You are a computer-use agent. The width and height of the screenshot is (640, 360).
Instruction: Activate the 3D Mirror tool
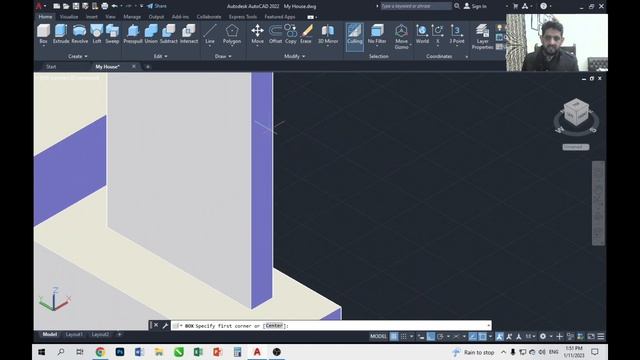click(328, 34)
